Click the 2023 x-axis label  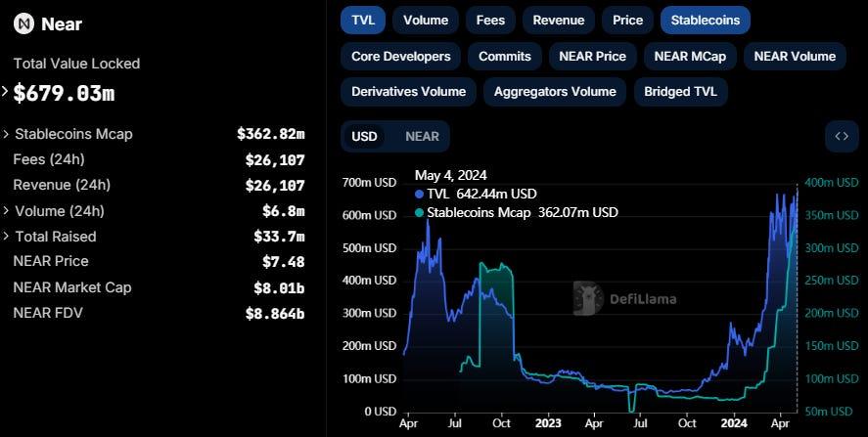pyautogui.click(x=548, y=423)
